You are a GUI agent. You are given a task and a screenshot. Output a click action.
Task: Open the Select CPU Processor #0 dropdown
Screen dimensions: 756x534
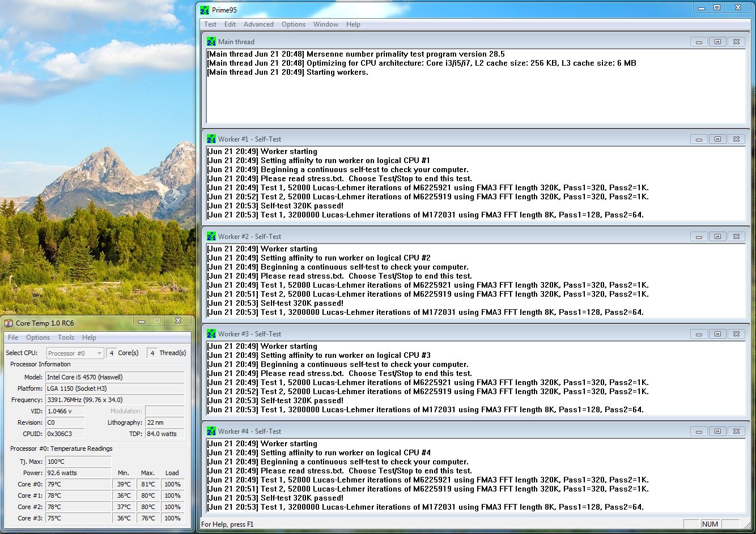click(x=75, y=353)
